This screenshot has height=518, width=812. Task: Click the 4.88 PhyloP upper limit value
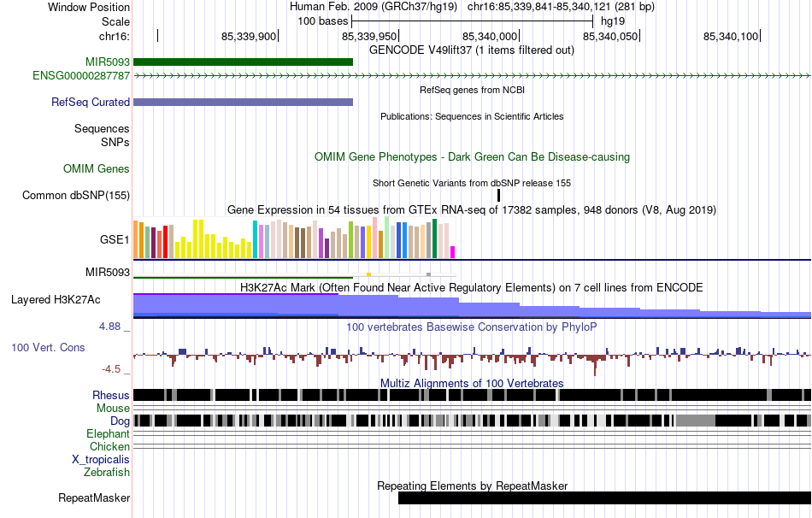click(109, 327)
